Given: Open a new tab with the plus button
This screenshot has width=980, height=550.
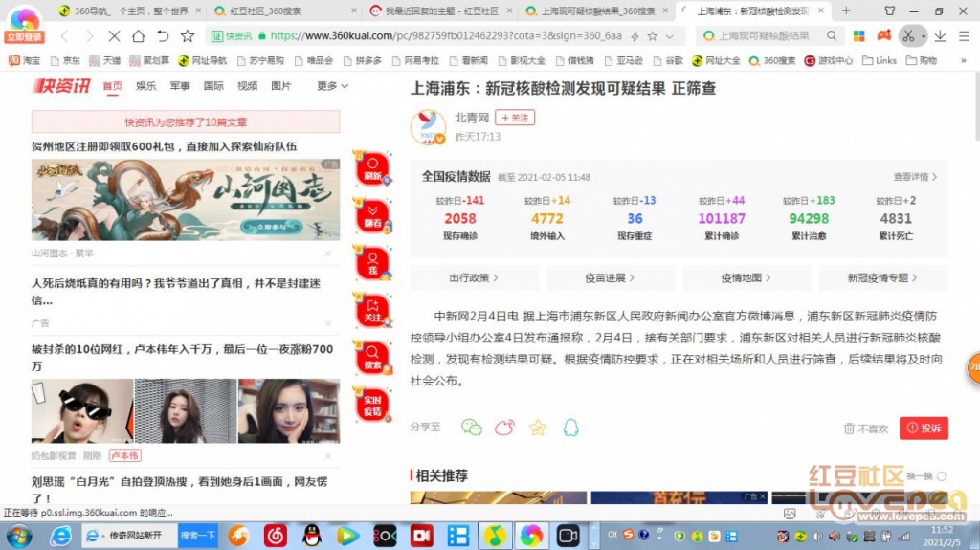Looking at the screenshot, I should point(846,11).
